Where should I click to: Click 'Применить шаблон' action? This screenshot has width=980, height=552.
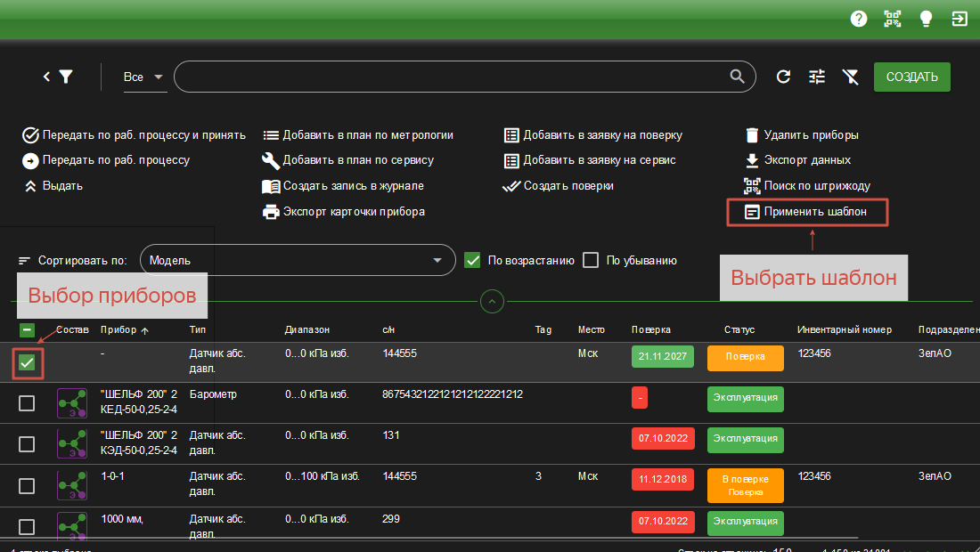tap(806, 212)
